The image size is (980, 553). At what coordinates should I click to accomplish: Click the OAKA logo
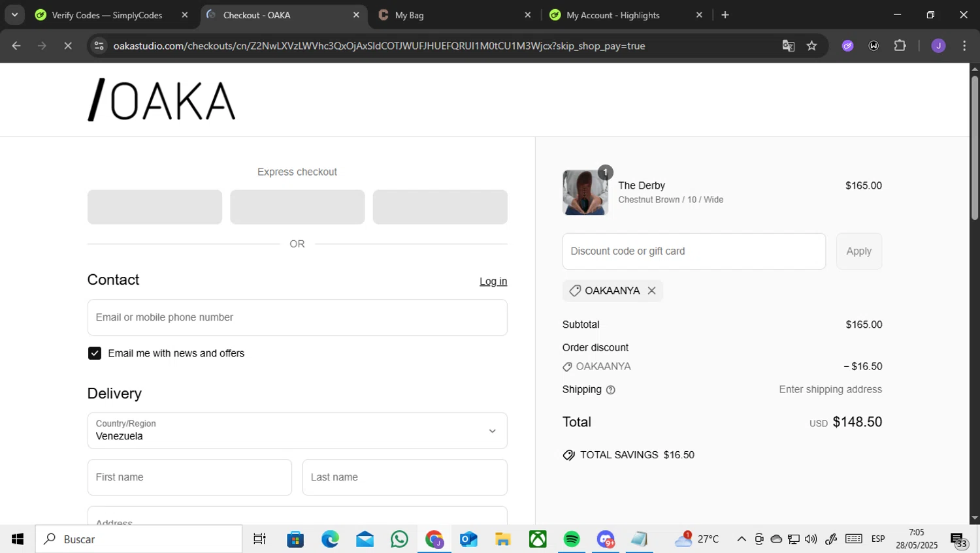point(161,100)
